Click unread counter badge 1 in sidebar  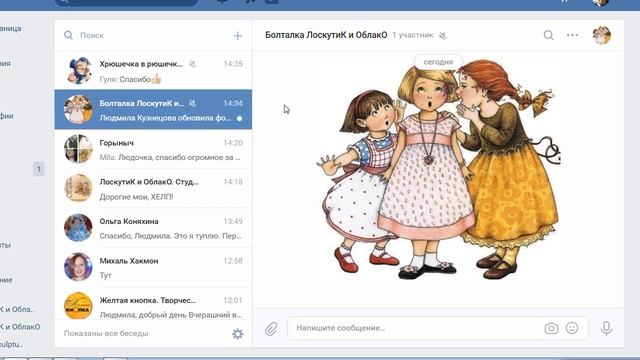pyautogui.click(x=38, y=169)
